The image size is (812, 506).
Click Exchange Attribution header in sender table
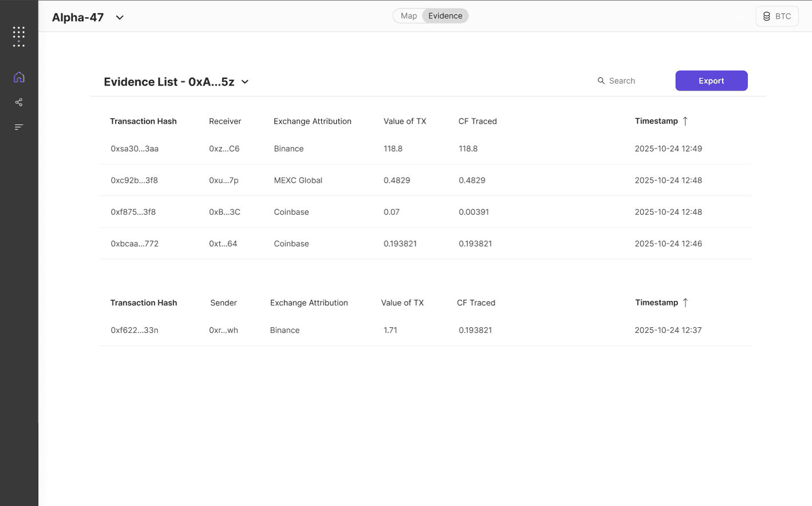coord(309,303)
